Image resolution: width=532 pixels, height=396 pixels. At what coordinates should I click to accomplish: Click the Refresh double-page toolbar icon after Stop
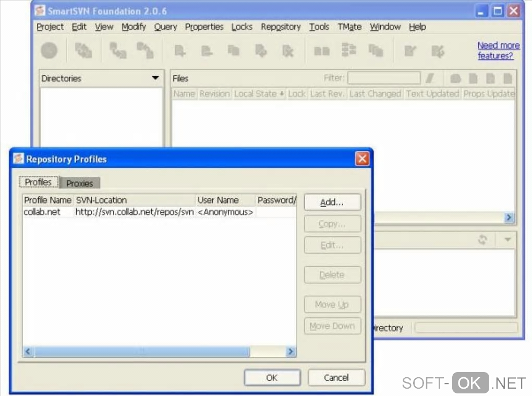[x=83, y=51]
